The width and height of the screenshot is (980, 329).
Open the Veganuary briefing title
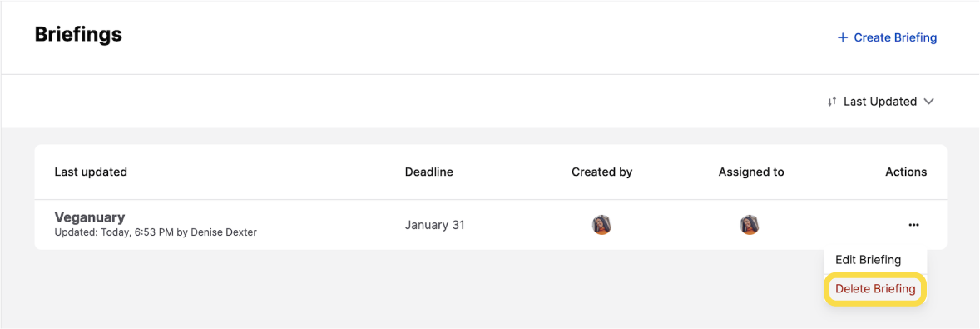[89, 217]
